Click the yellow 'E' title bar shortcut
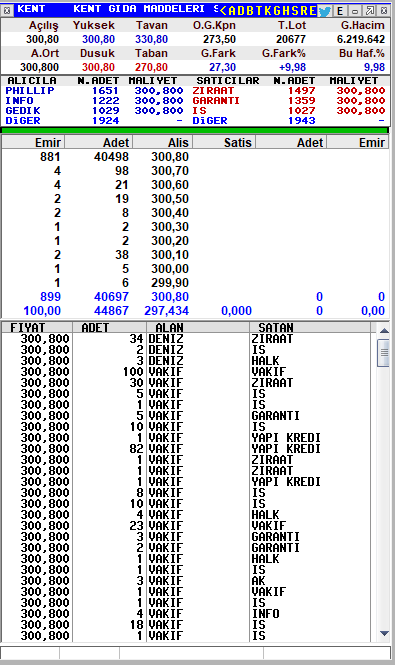 pyautogui.click(x=313, y=11)
